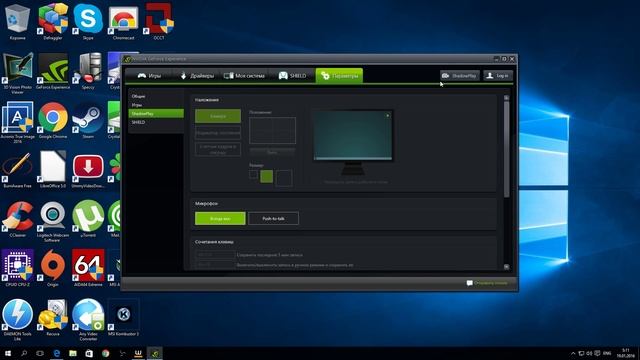Click the overlay position grid
Image resolution: width=640 pixels, height=360 pixels.
tap(272, 131)
